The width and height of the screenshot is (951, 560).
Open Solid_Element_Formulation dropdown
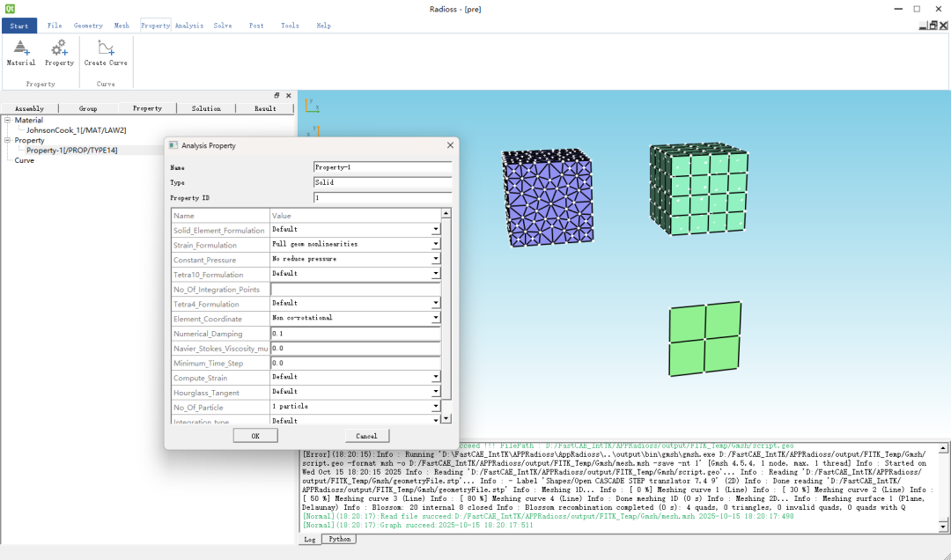click(436, 230)
